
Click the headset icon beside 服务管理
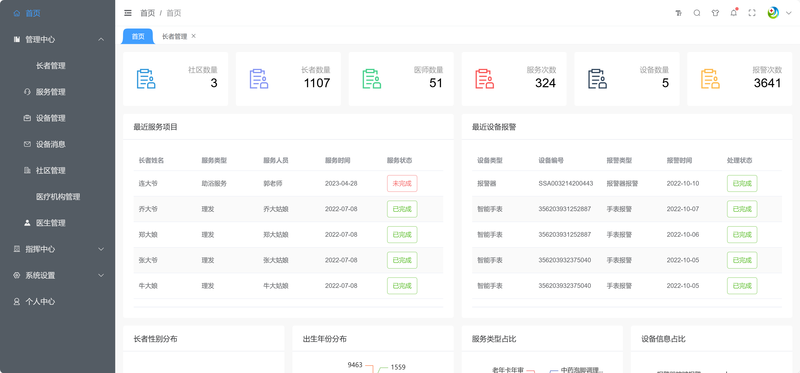click(x=28, y=92)
